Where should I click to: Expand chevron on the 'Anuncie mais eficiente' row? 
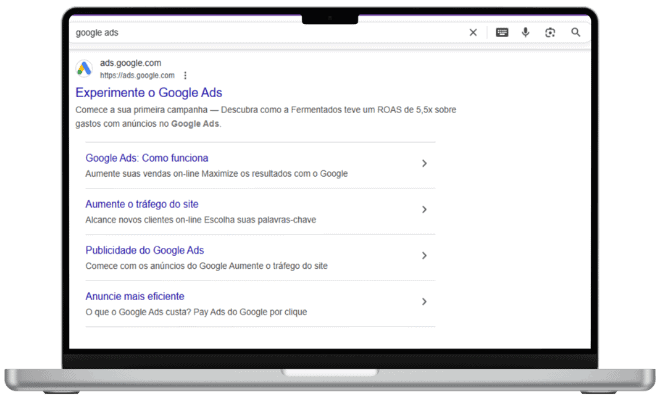(424, 302)
